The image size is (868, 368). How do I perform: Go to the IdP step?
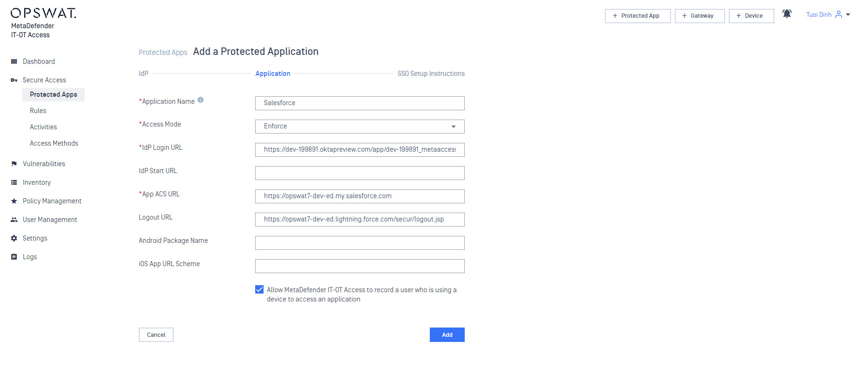pyautogui.click(x=143, y=74)
